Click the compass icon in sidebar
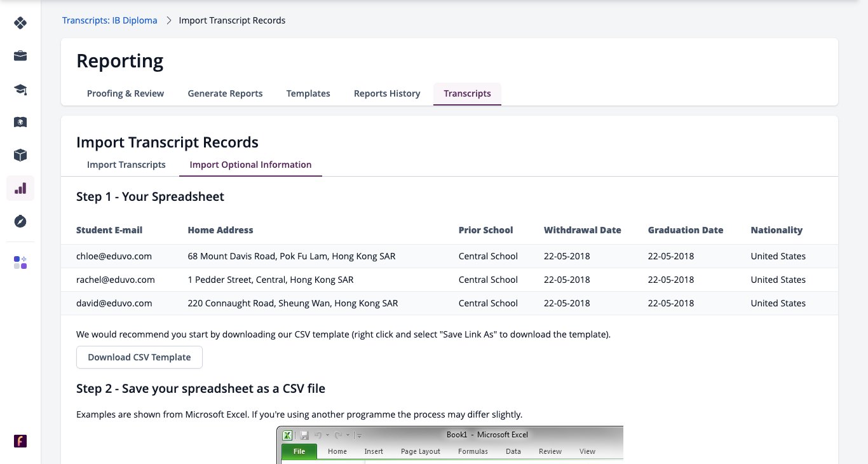 pos(20,221)
